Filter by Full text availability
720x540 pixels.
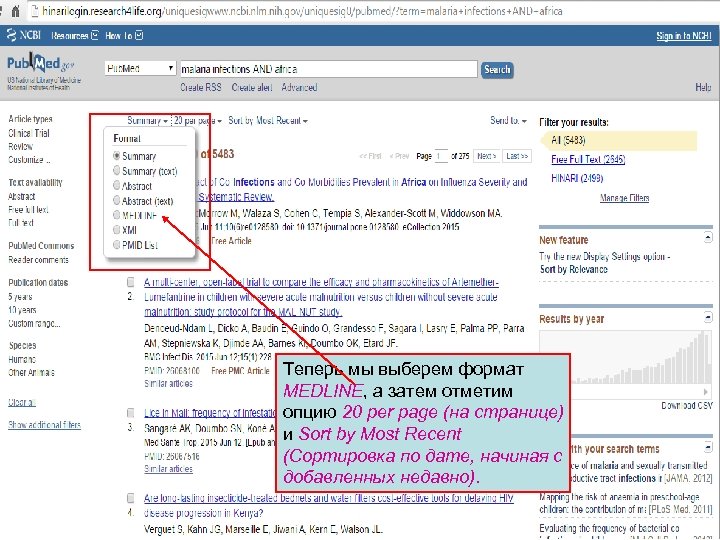click(21, 223)
